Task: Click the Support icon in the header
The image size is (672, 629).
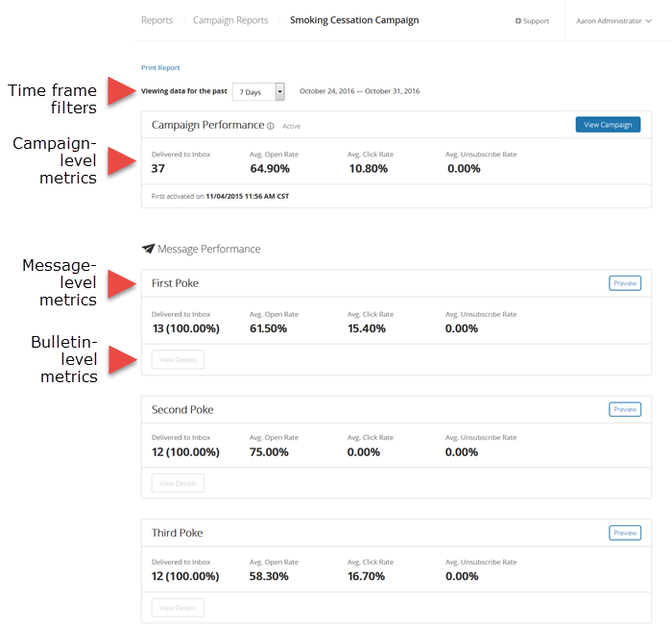Action: coord(518,21)
